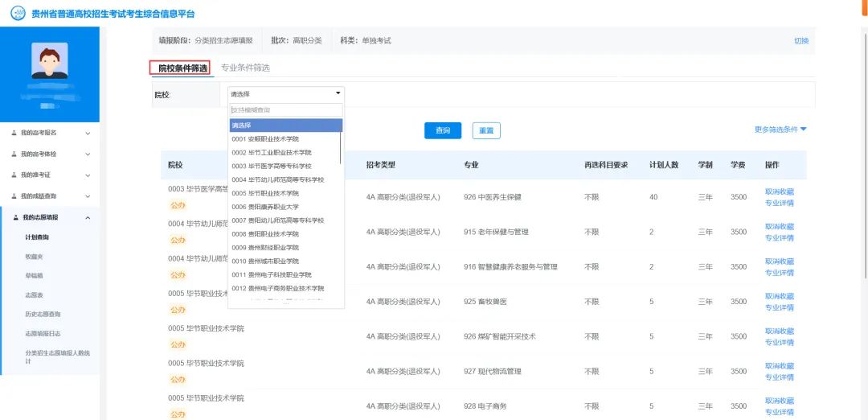Click 取消收藏 for 926 中医养生保健
Screen dimensions: 868x420
pyautogui.click(x=779, y=191)
